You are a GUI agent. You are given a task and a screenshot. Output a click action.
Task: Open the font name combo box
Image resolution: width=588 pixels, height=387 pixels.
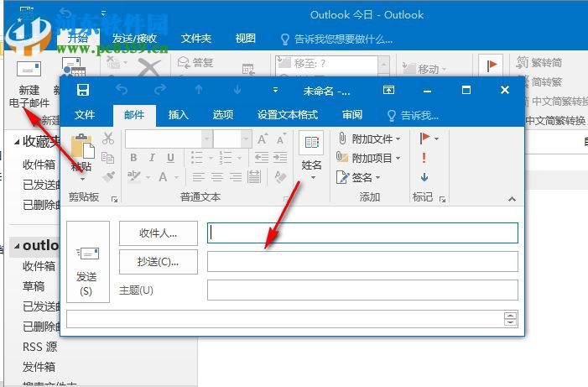169,139
